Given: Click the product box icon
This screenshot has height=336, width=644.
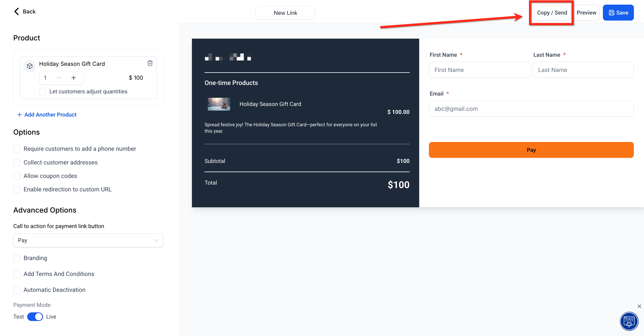Looking at the screenshot, I should (x=30, y=66).
